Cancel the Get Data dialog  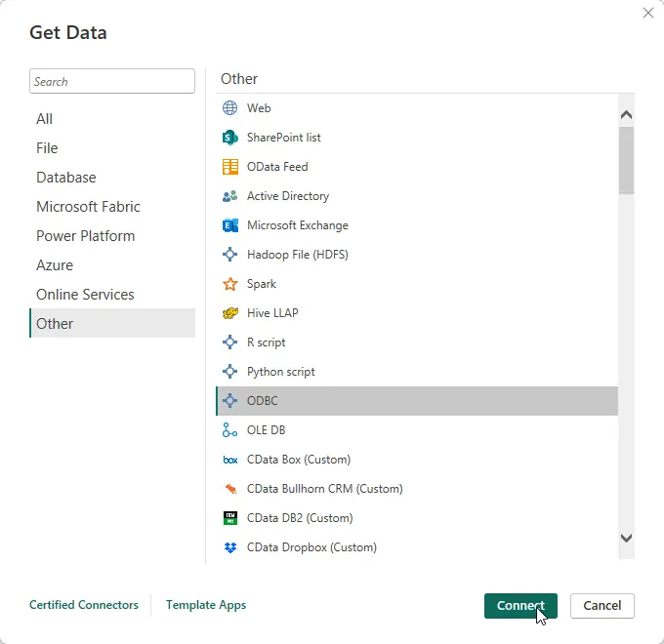point(602,606)
